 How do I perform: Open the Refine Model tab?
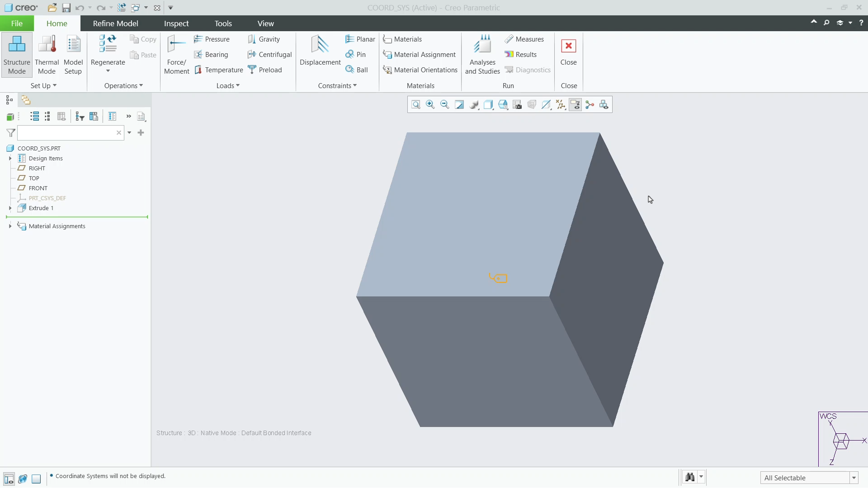[115, 23]
